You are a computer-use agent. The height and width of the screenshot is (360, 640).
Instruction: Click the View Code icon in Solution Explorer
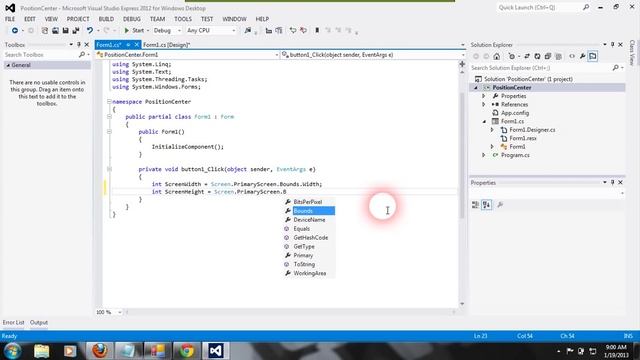pos(572,56)
